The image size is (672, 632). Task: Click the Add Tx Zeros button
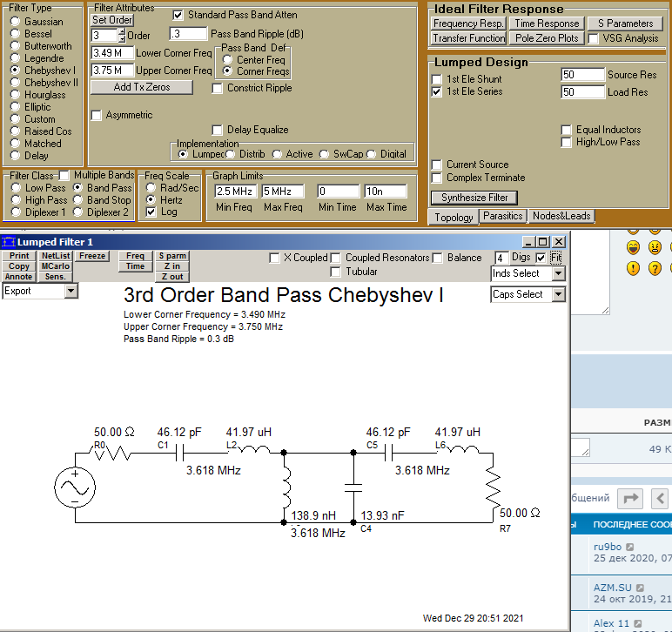pos(141,87)
